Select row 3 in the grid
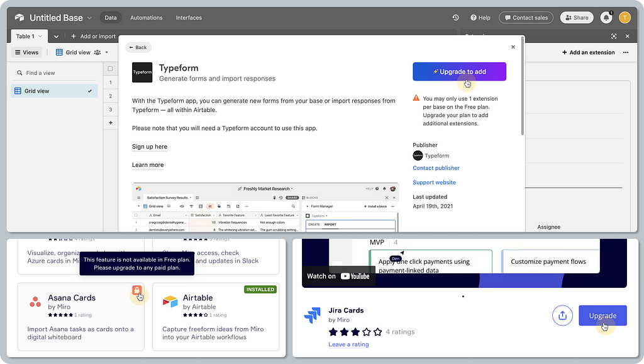The image size is (644, 364). pyautogui.click(x=111, y=110)
